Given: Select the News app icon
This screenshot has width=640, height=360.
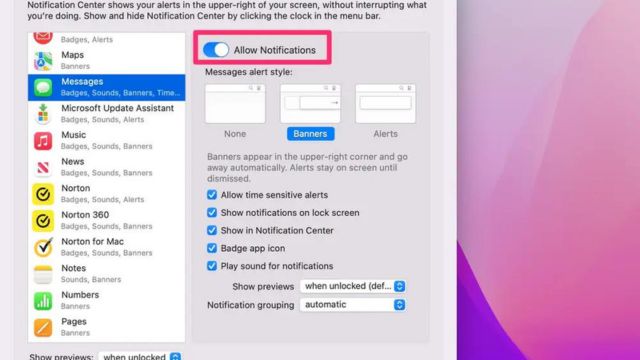Looking at the screenshot, I should [x=43, y=167].
